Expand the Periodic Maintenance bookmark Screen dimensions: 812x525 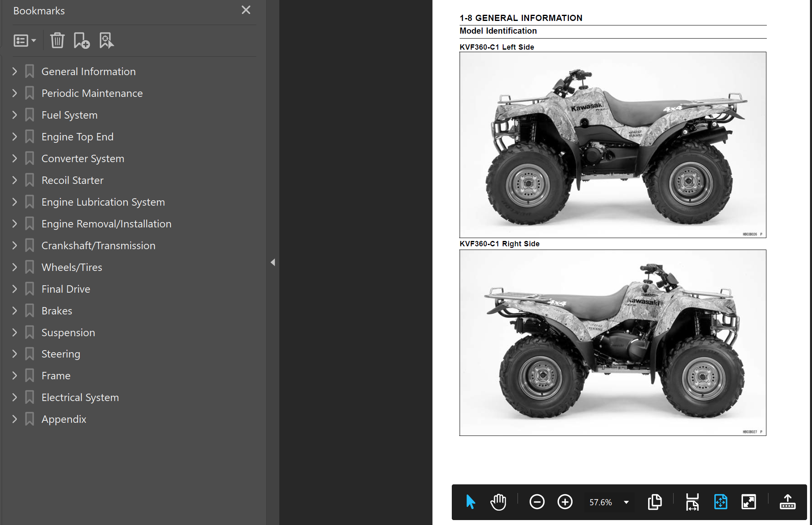(x=15, y=93)
